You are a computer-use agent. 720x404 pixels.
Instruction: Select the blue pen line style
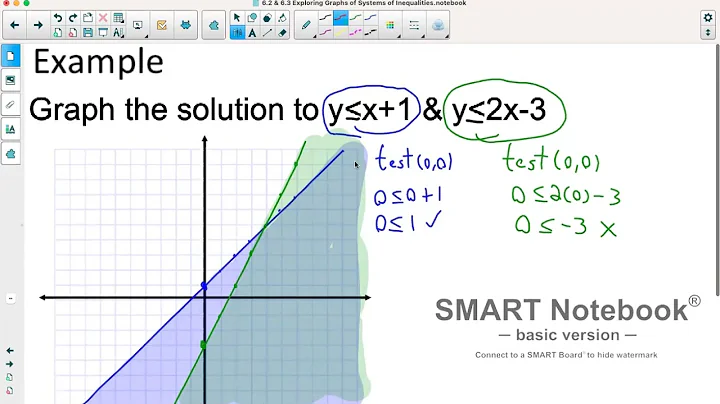(371, 18)
